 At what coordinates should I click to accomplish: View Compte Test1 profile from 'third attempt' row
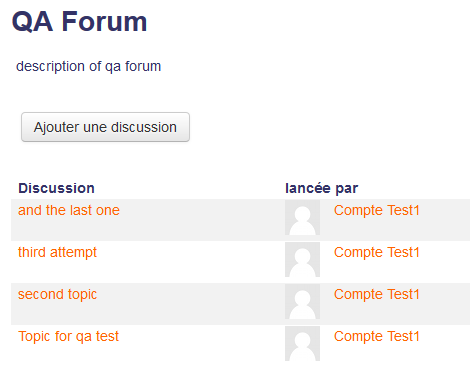tap(377, 252)
